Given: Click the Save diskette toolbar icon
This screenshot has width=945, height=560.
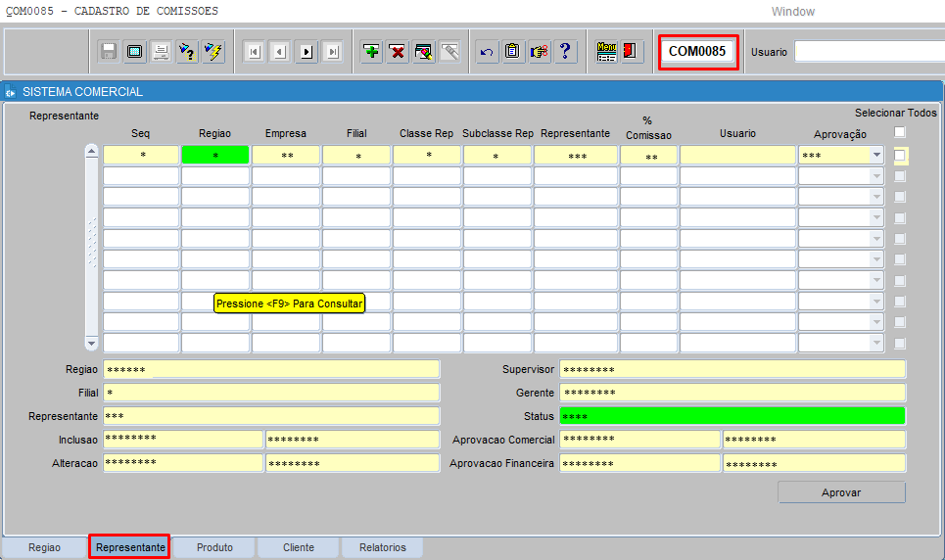Looking at the screenshot, I should 109,52.
